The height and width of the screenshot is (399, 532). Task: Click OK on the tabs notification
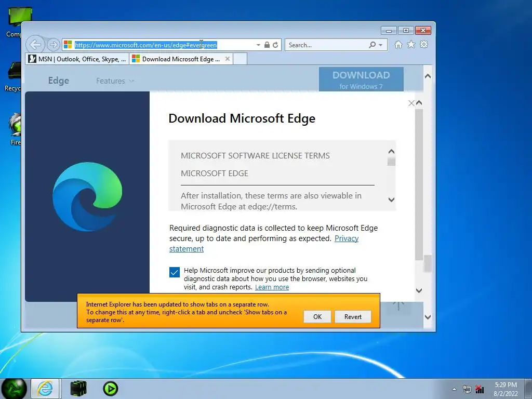pyautogui.click(x=317, y=316)
